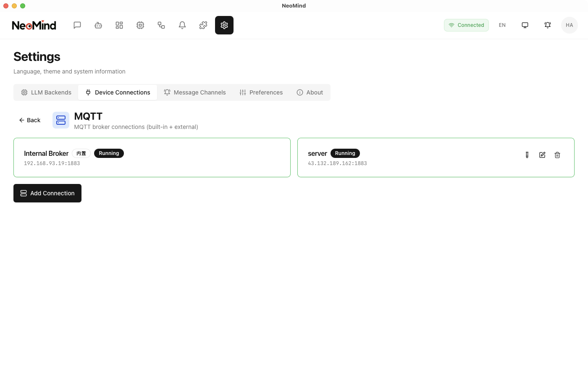Click the NeoMind logo
This screenshot has height=378, width=588.
[x=34, y=25]
